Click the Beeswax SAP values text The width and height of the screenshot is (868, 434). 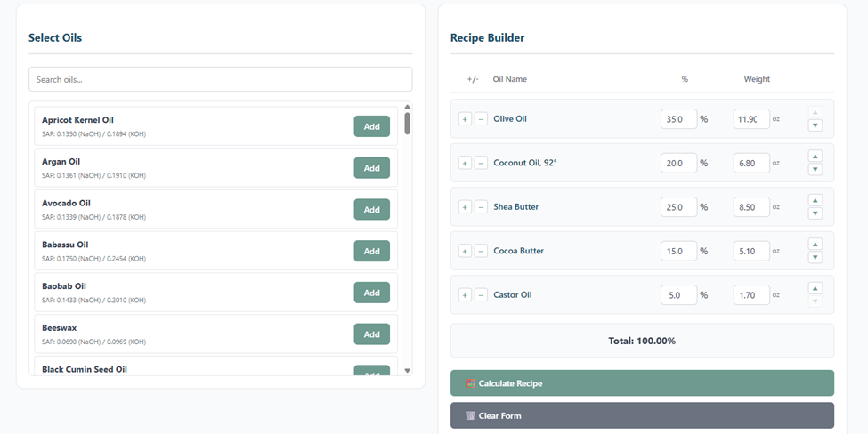(94, 342)
